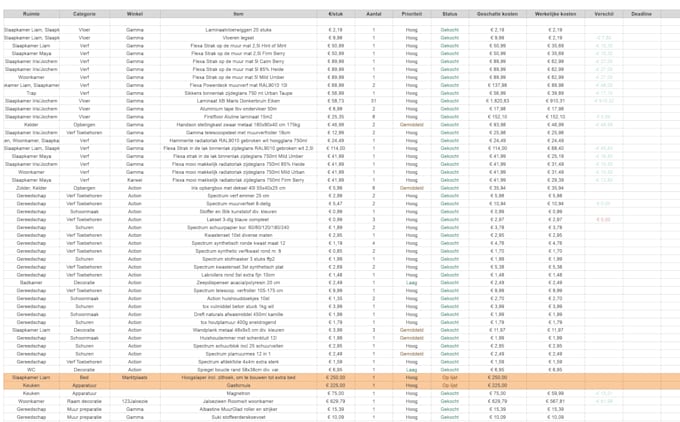680x422 pixels.
Task: Click the Winkel cell '123Jaloezie'
Action: click(x=135, y=401)
